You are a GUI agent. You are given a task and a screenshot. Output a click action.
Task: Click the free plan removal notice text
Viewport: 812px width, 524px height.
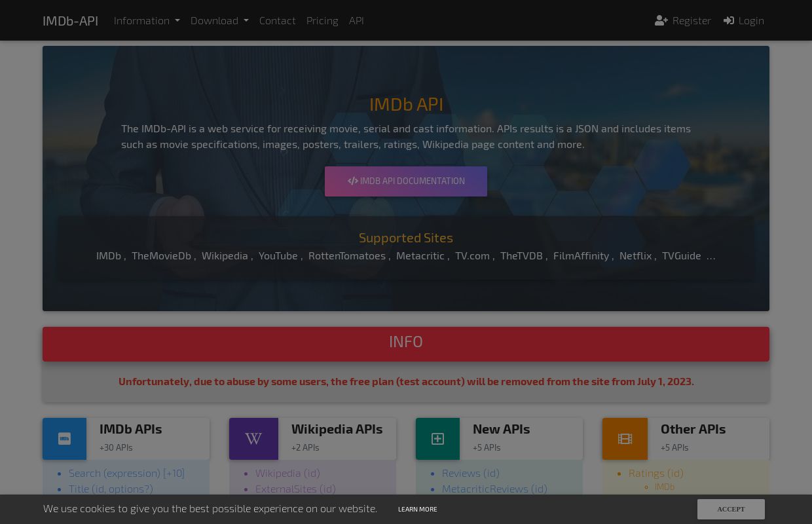[x=406, y=381]
